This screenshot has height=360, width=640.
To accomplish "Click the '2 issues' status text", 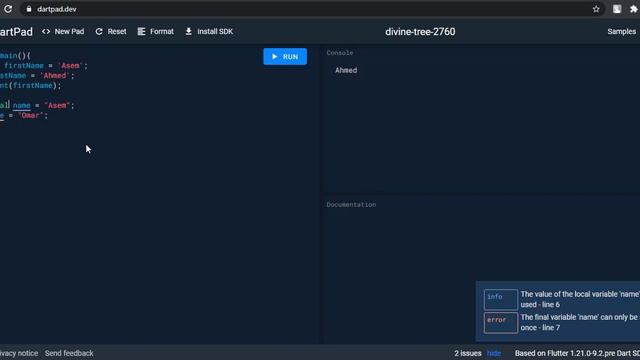I will (468, 353).
